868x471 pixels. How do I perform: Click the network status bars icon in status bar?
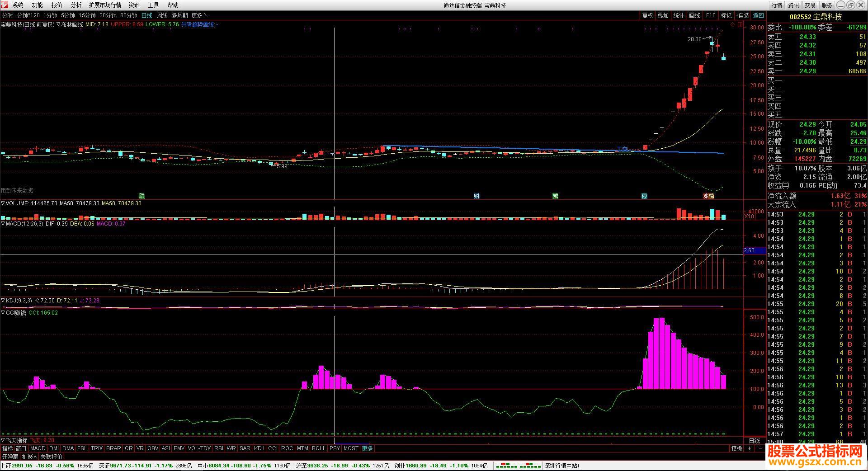(518, 466)
